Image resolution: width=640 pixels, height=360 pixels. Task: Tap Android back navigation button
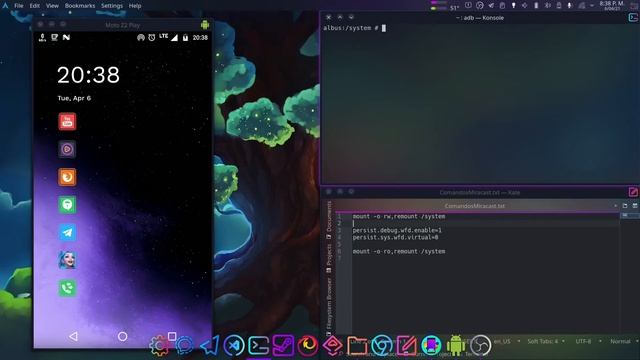pos(73,336)
